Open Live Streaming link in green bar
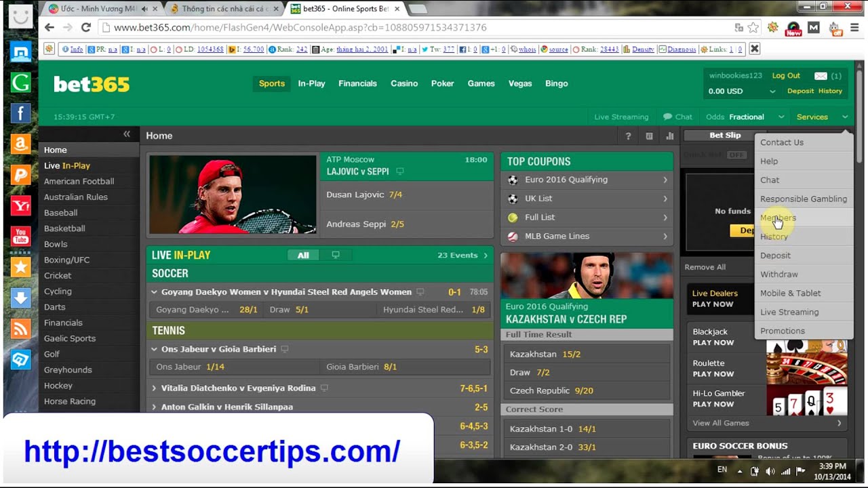Image resolution: width=868 pixels, height=488 pixels. [x=621, y=117]
